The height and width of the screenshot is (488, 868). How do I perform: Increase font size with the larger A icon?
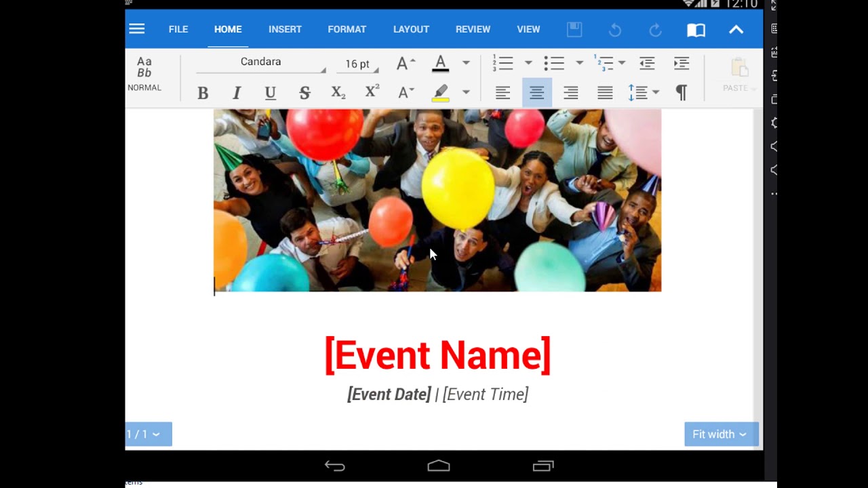[406, 63]
